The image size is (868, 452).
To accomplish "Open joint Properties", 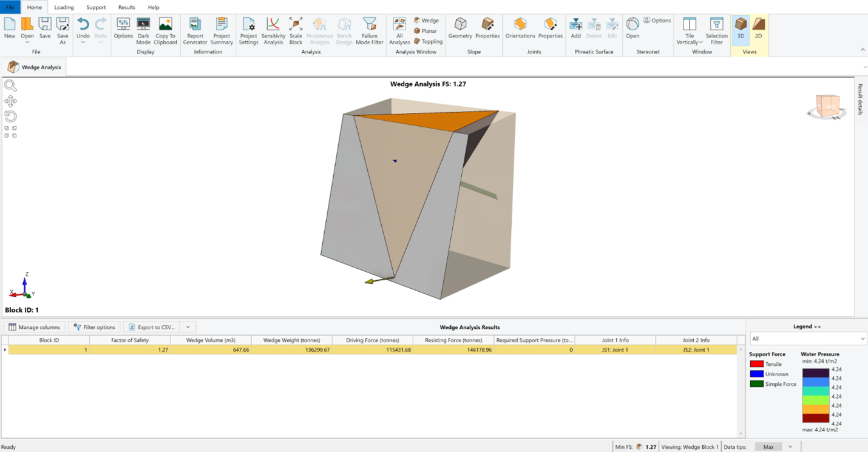I will (551, 28).
